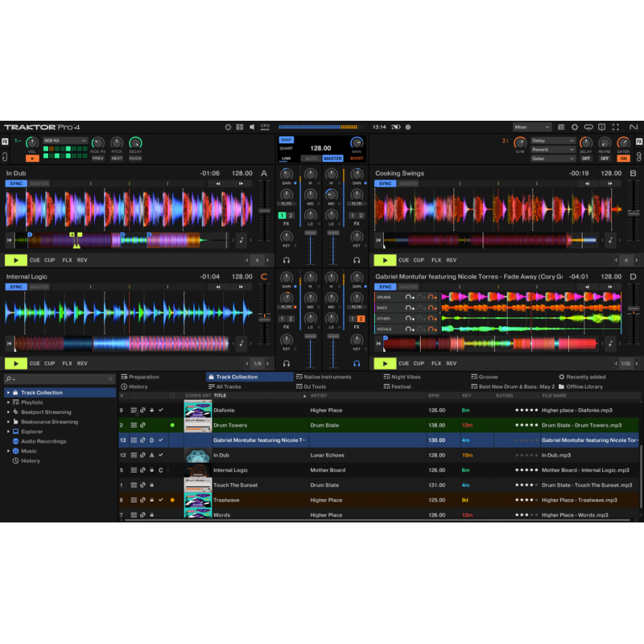Play the 909 Kit pattern with orange button
The height and width of the screenshot is (644, 644).
point(32,158)
